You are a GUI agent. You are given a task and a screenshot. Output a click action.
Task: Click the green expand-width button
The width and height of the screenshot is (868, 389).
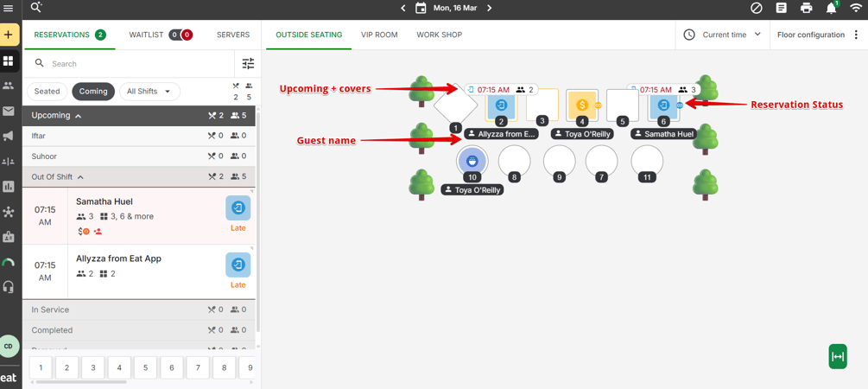[838, 356]
